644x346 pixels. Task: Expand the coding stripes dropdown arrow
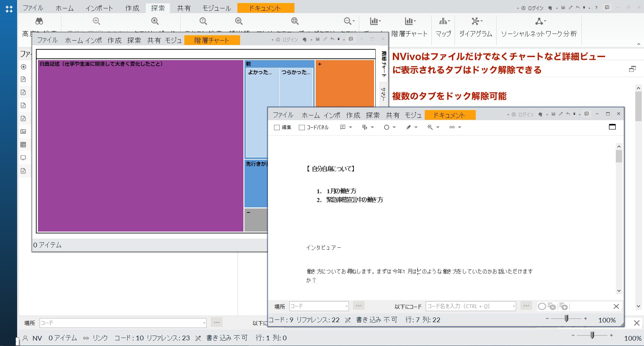coord(372,127)
